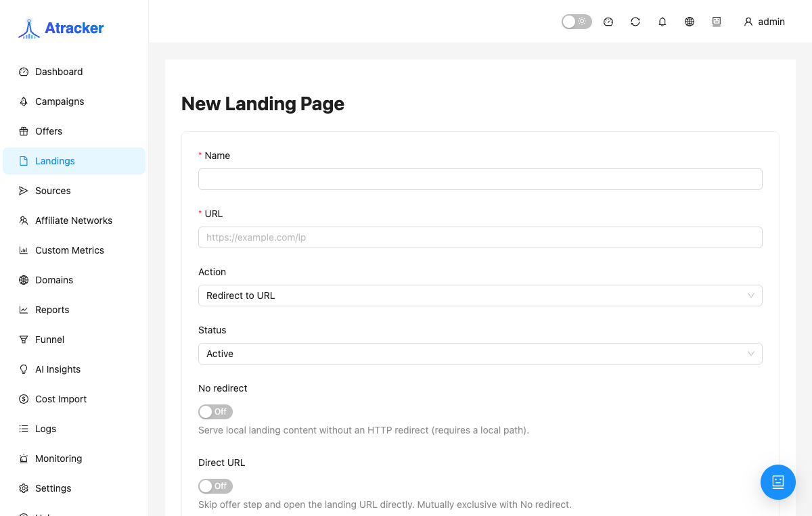The width and height of the screenshot is (812, 516).
Task: Open notifications bell icon
Action: tap(662, 22)
